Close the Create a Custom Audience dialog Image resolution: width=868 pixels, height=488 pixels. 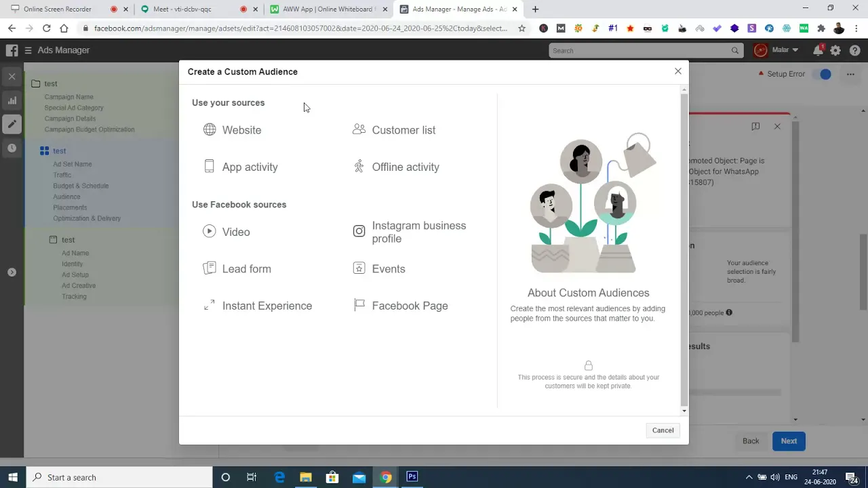coord(678,71)
